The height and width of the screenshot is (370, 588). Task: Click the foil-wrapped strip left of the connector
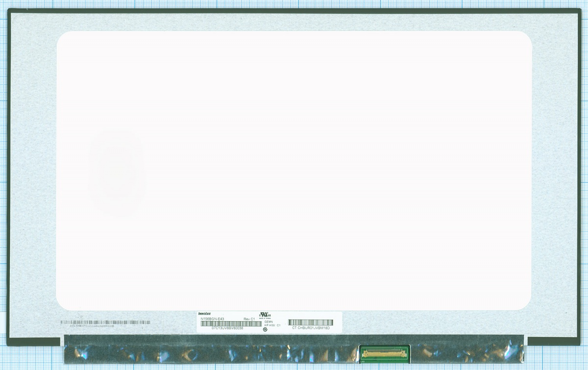point(211,352)
